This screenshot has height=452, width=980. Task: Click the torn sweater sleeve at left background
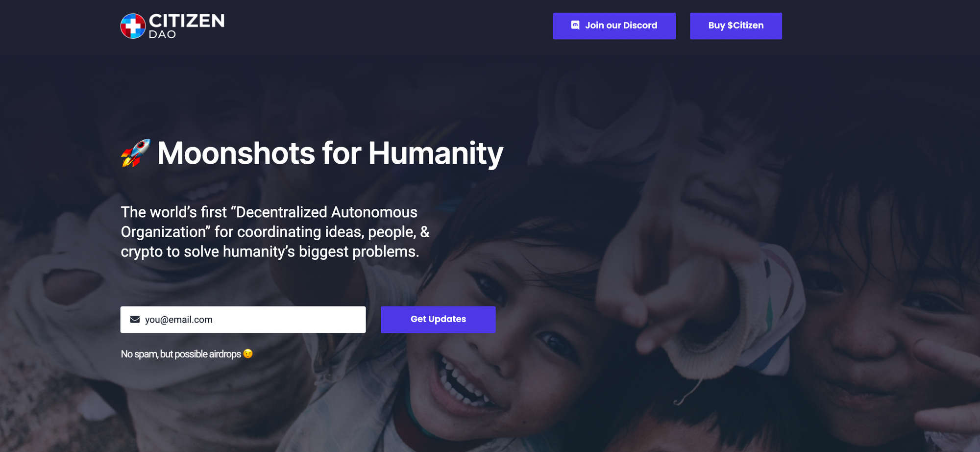point(73,284)
